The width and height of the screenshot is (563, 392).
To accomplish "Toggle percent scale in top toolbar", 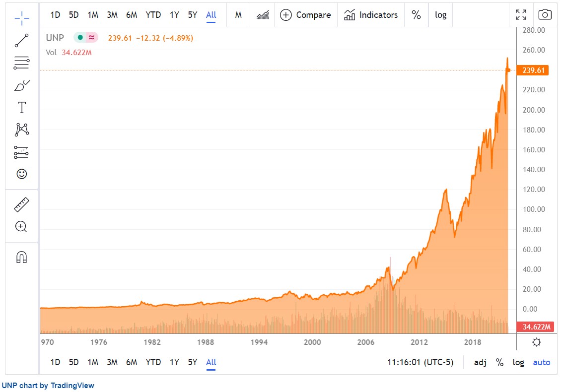I will [x=416, y=15].
